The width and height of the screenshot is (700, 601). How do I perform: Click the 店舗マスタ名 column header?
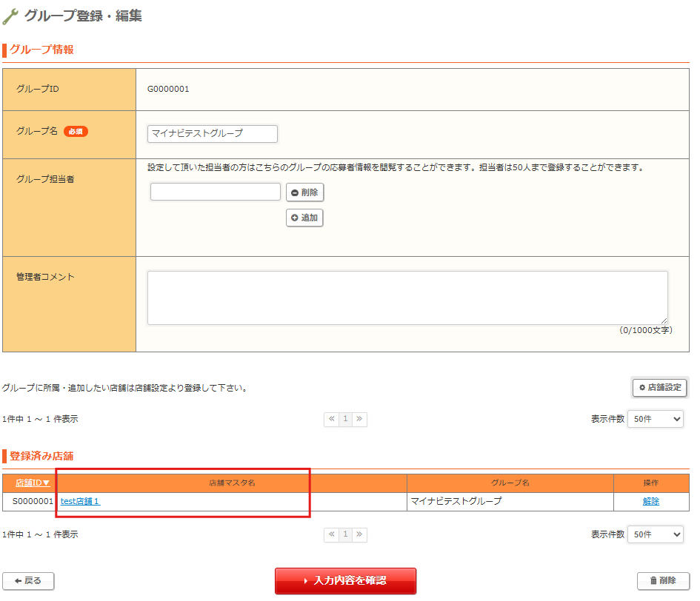[232, 483]
